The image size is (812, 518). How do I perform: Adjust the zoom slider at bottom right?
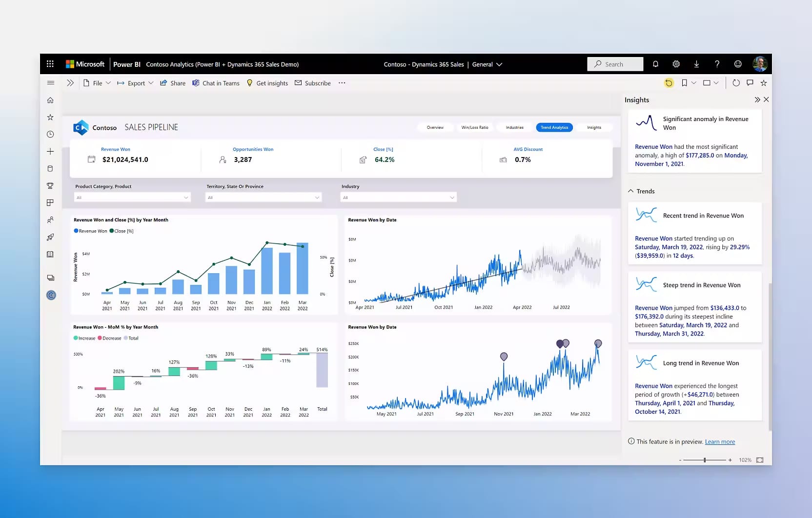[704, 459]
